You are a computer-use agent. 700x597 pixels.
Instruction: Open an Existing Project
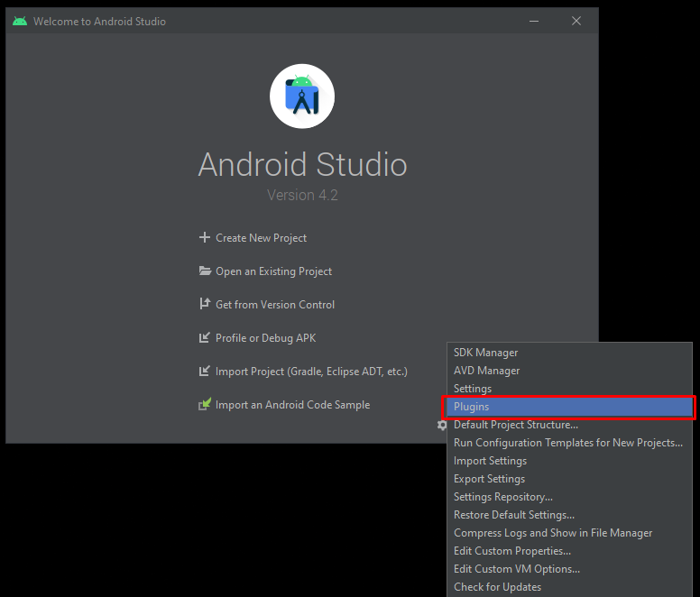[273, 271]
